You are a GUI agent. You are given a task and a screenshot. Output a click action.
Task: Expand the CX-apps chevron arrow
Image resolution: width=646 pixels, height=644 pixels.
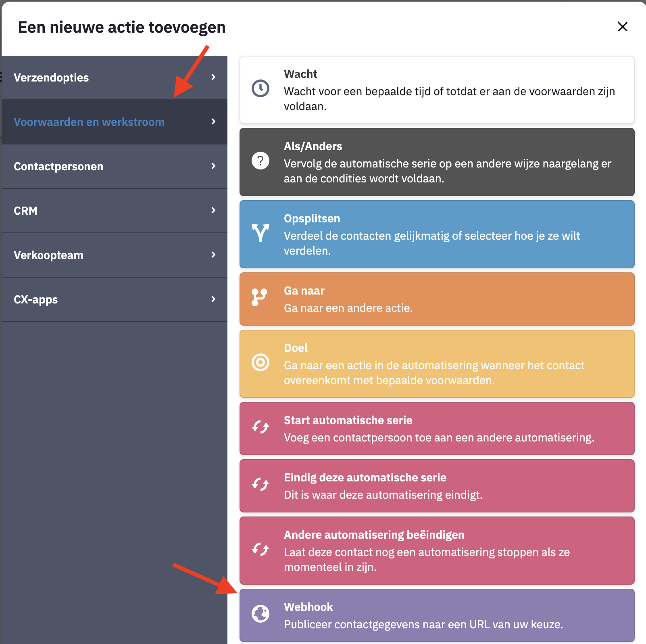pyautogui.click(x=213, y=299)
